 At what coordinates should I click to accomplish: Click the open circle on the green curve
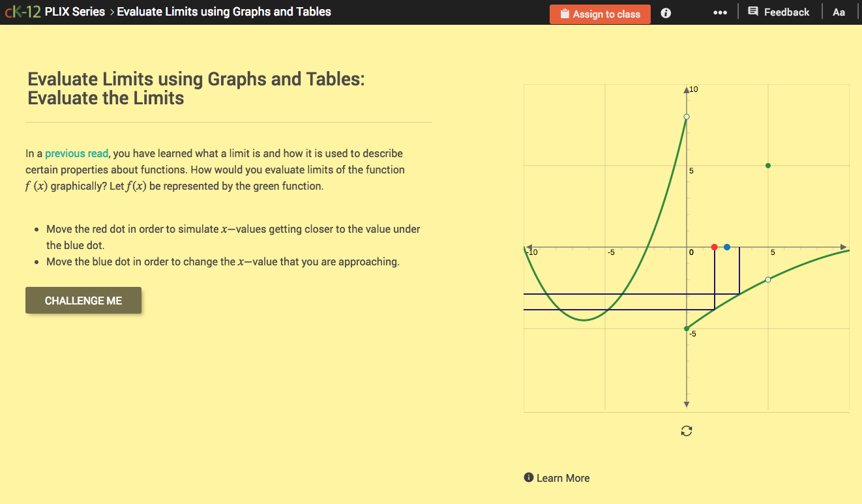pyautogui.click(x=767, y=279)
